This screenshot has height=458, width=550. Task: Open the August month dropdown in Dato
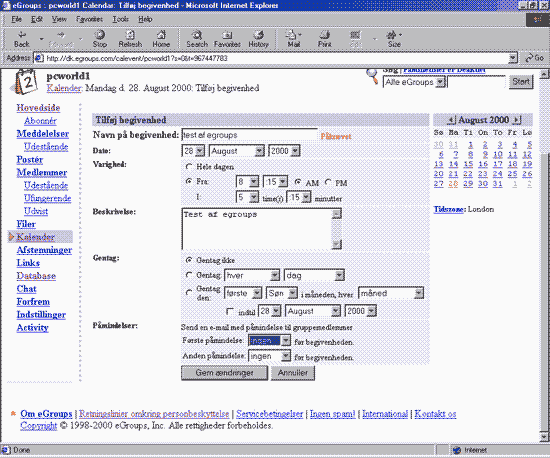pyautogui.click(x=237, y=151)
